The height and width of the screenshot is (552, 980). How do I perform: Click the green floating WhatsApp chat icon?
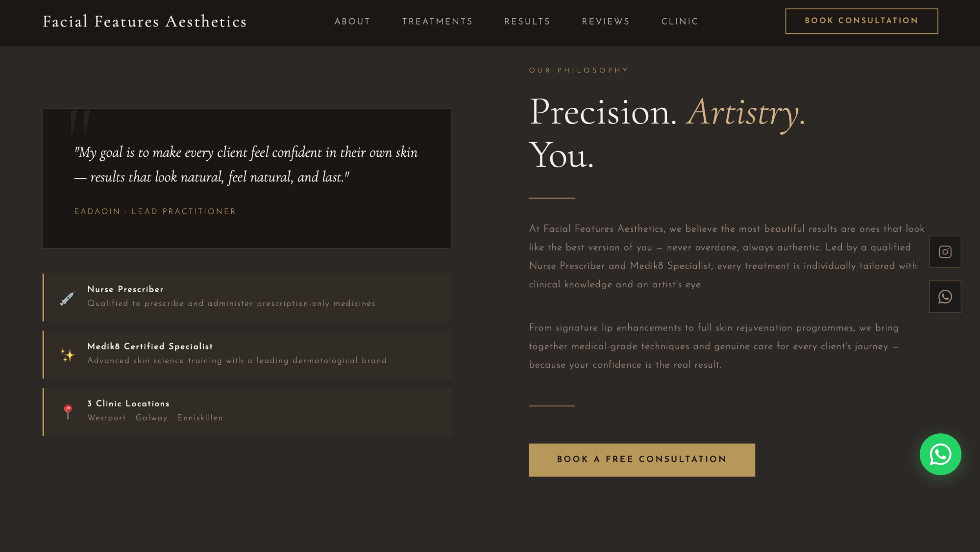[x=940, y=455]
